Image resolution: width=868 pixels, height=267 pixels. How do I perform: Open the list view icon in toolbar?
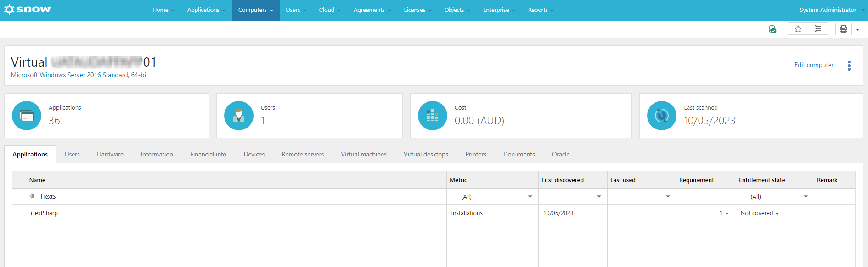818,29
